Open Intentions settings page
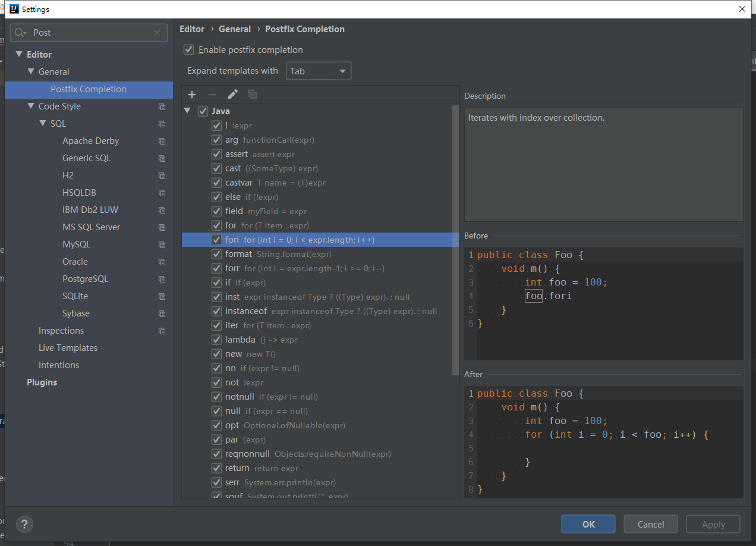Image resolution: width=756 pixels, height=546 pixels. click(59, 365)
